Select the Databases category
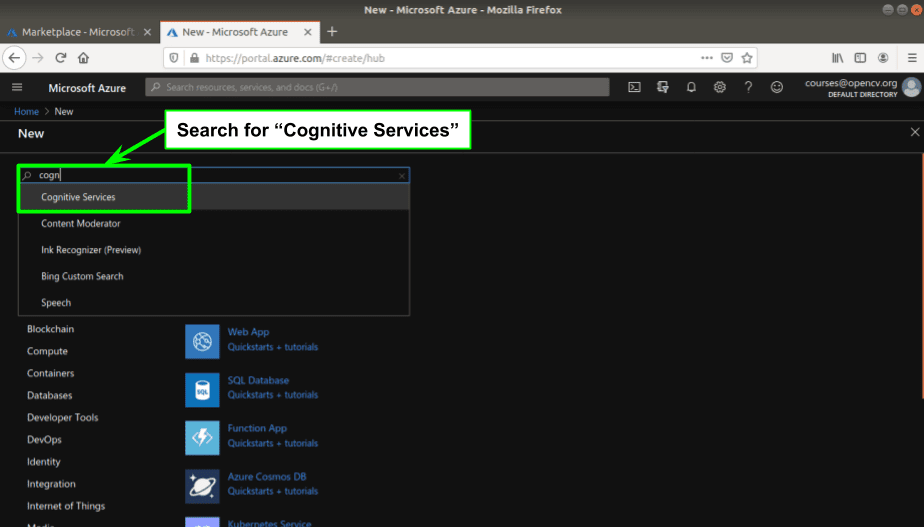This screenshot has width=924, height=527. tap(50, 396)
